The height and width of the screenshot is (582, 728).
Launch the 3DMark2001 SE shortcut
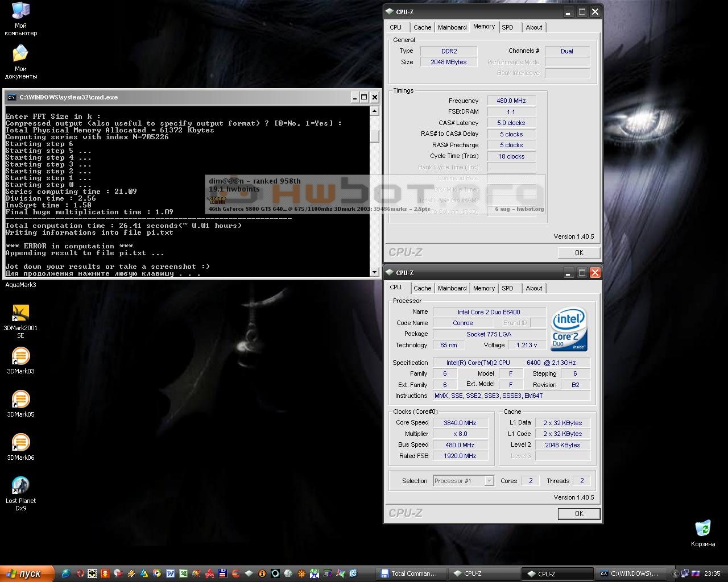coord(20,321)
